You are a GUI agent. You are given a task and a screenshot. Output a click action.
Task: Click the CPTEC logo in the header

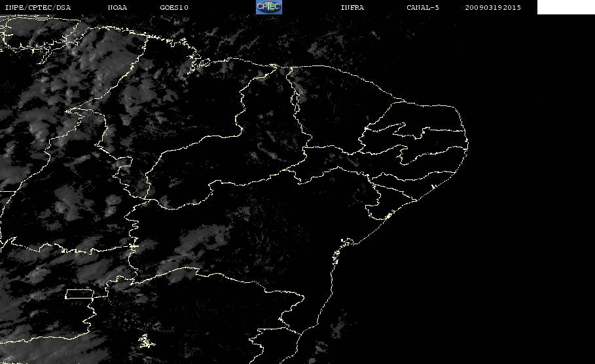(268, 7)
